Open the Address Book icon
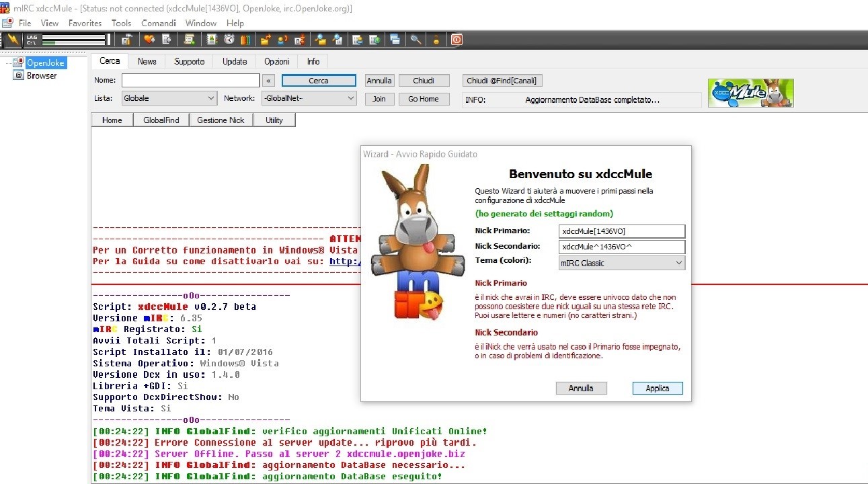Screen dimensions: 868x484 click(x=212, y=40)
